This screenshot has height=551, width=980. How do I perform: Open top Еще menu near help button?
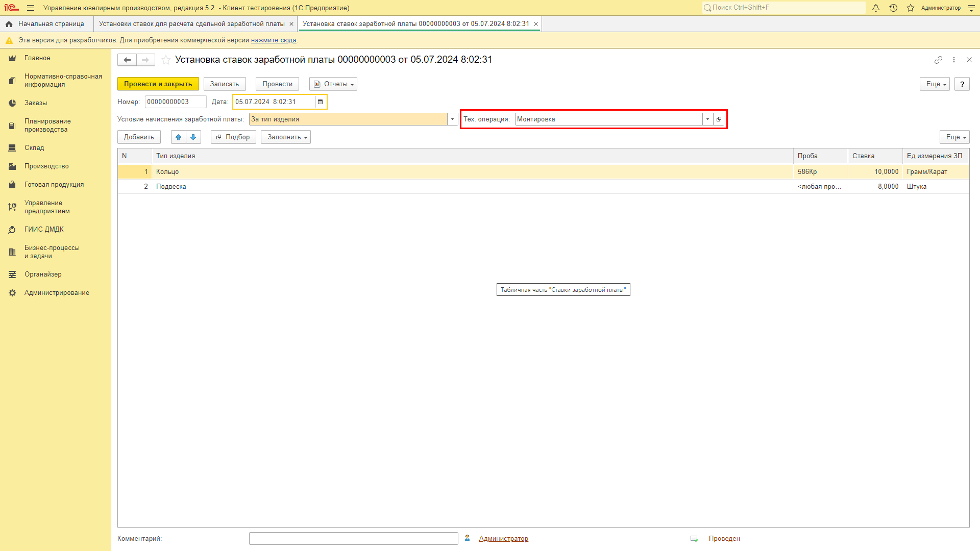coord(935,84)
